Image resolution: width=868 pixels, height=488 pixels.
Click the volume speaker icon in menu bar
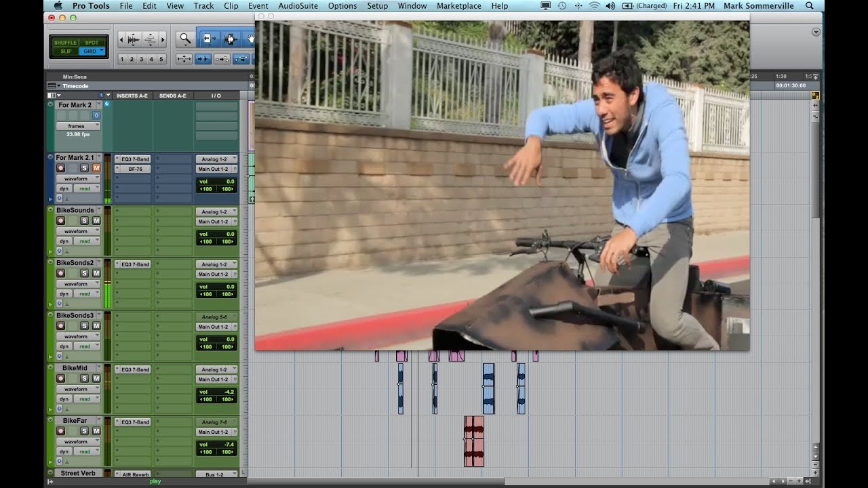(x=610, y=5)
